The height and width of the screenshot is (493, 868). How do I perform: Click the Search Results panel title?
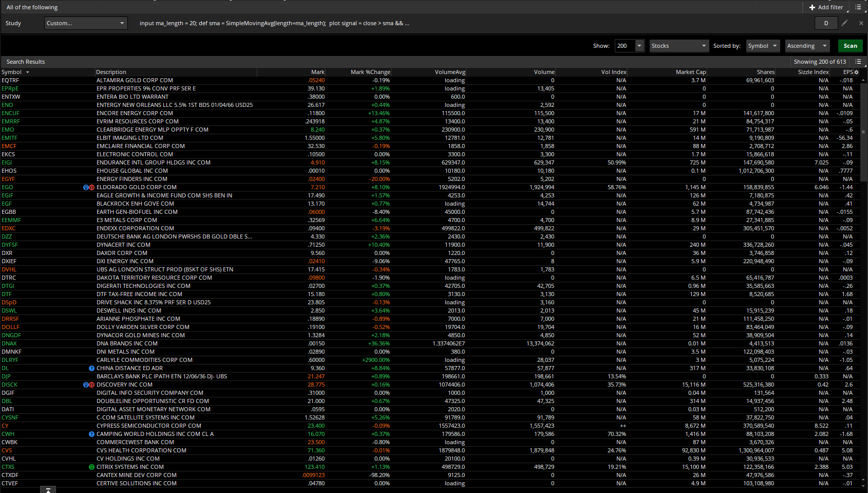coord(26,62)
